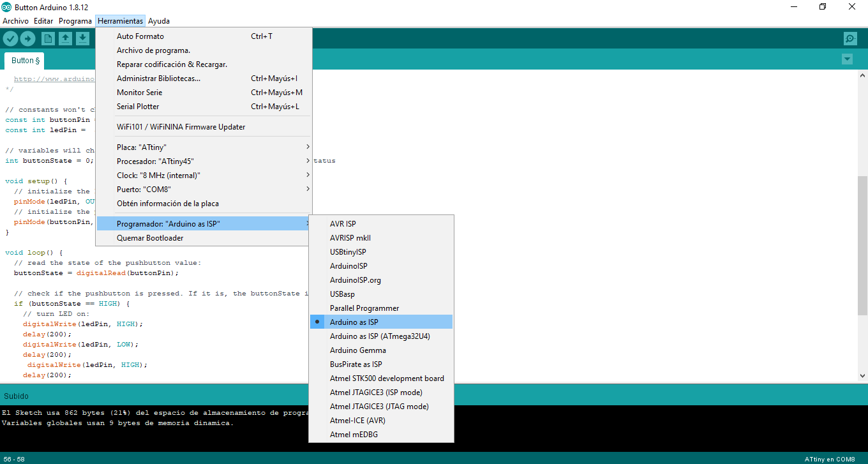Select Atmel JTAGICE3 (ISP mode)

tap(381, 393)
